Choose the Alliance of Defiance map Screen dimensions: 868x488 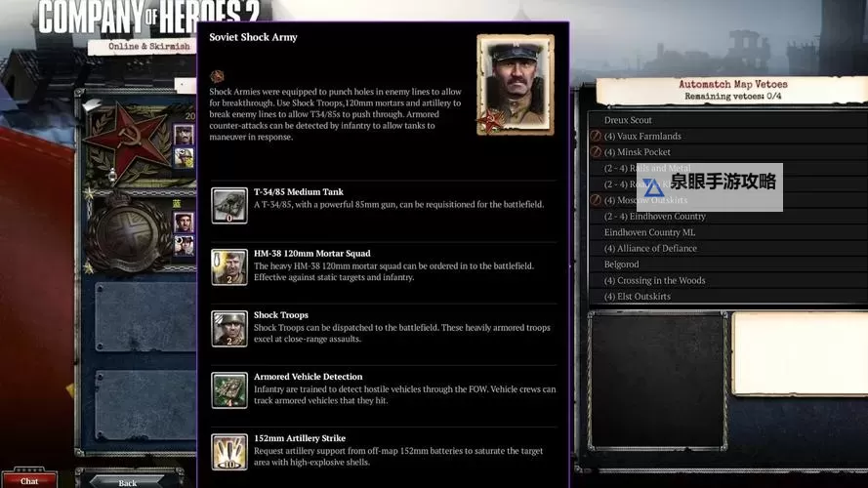pos(650,248)
